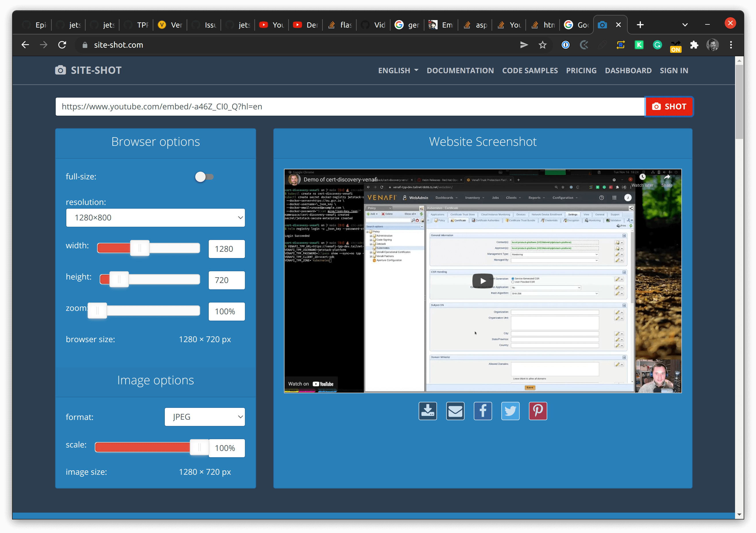Go to the PRICING page
Screen dimensions: 756x533
tap(581, 70)
